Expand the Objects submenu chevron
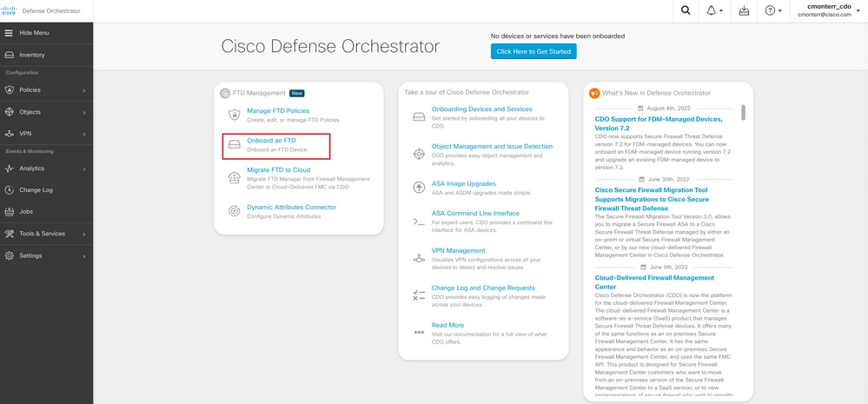 coord(84,112)
